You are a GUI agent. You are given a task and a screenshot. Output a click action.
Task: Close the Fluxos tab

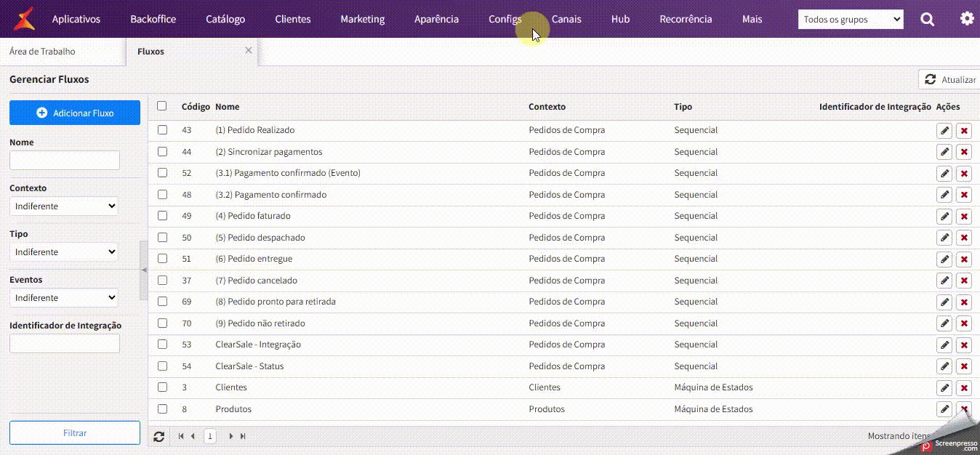(x=249, y=51)
